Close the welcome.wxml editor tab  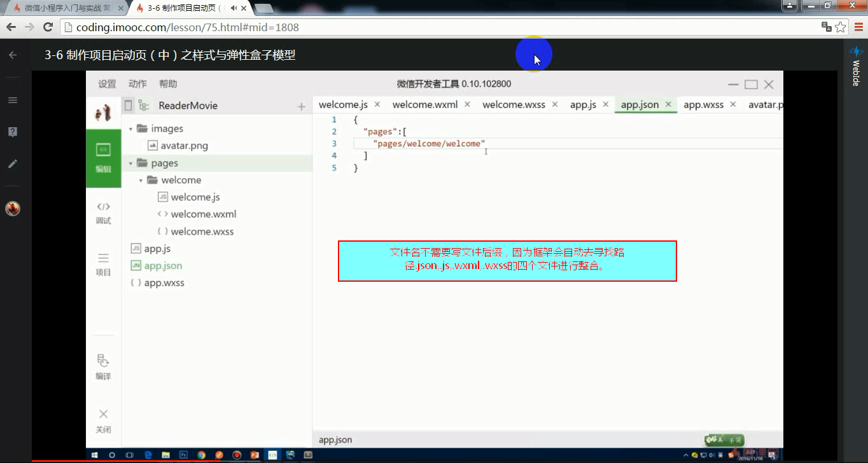(x=467, y=104)
